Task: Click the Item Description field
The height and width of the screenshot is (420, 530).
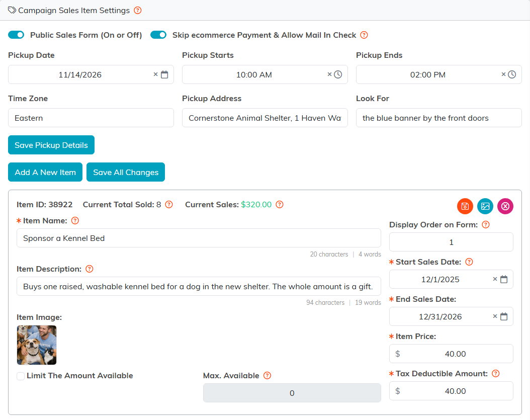Action: pyautogui.click(x=199, y=286)
